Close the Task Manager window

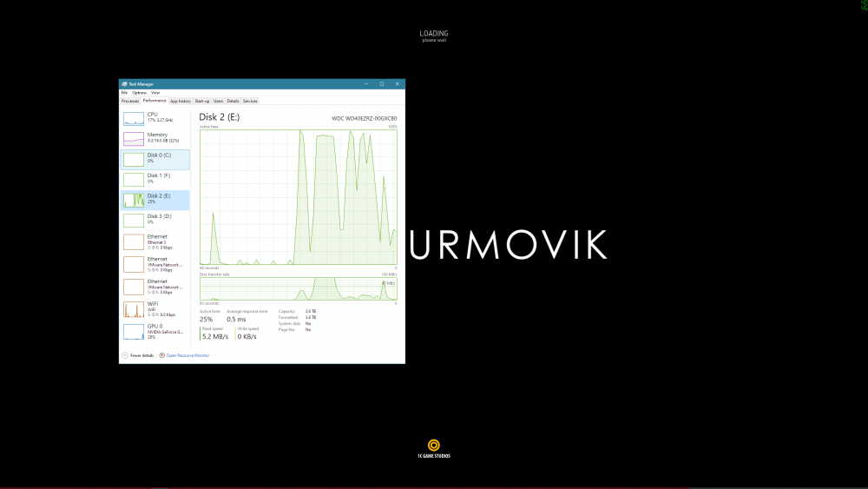point(398,84)
